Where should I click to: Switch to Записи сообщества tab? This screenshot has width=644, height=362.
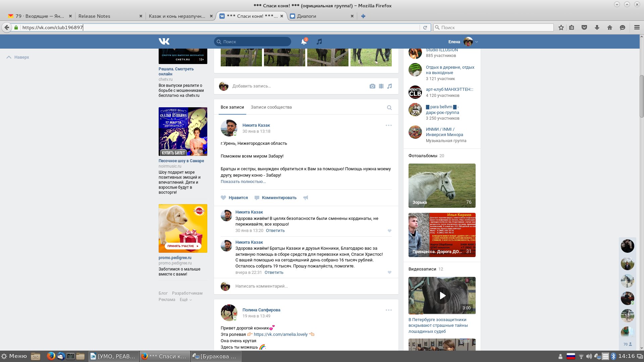point(271,107)
